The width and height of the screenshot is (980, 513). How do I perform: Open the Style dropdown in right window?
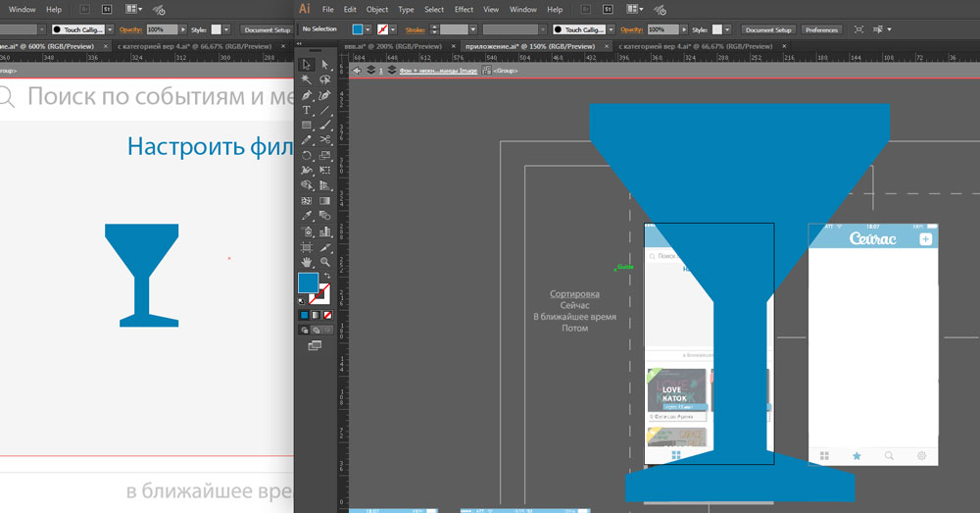[727, 29]
